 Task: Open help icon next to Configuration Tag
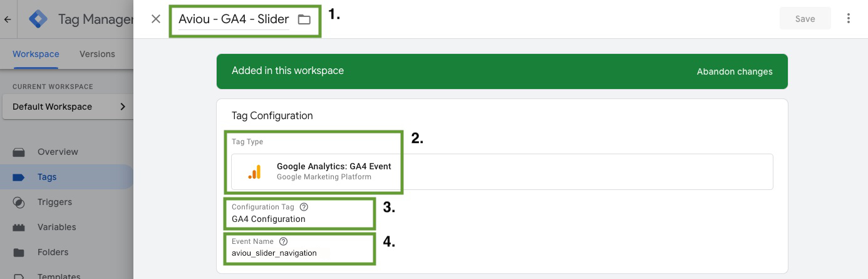(x=304, y=206)
